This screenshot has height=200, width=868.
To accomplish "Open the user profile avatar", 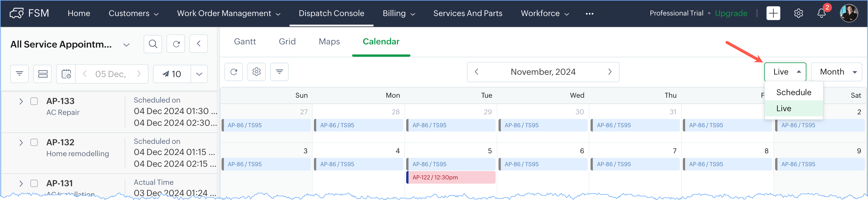I will coord(849,13).
